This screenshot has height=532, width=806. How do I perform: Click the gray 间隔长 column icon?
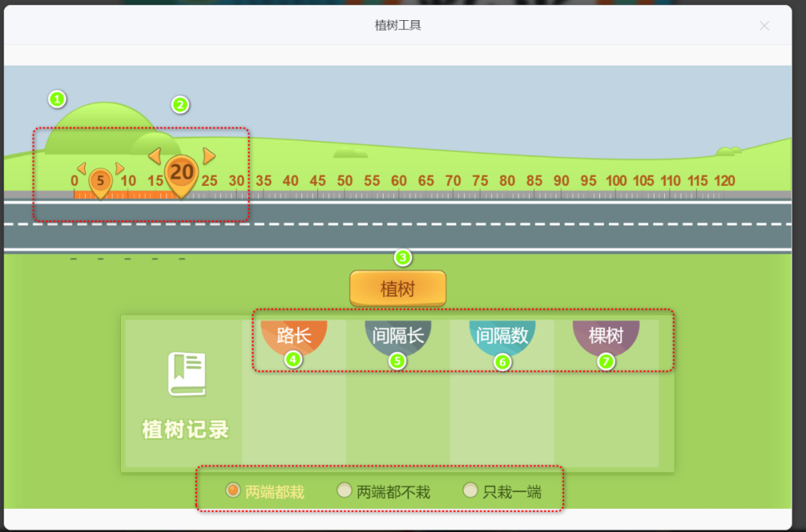pyautogui.click(x=398, y=336)
